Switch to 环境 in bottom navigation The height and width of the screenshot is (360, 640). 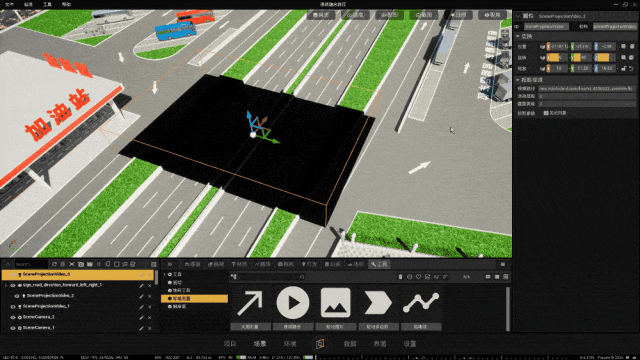[290, 344]
